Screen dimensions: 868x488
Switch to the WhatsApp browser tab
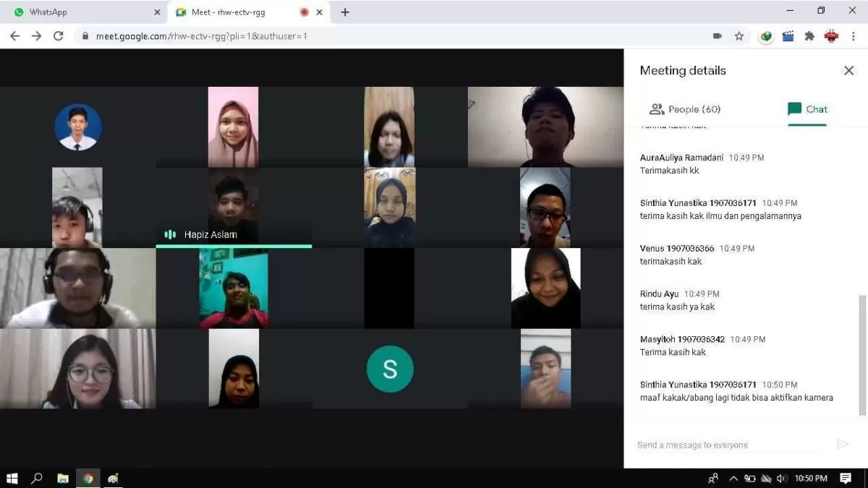pyautogui.click(x=84, y=12)
